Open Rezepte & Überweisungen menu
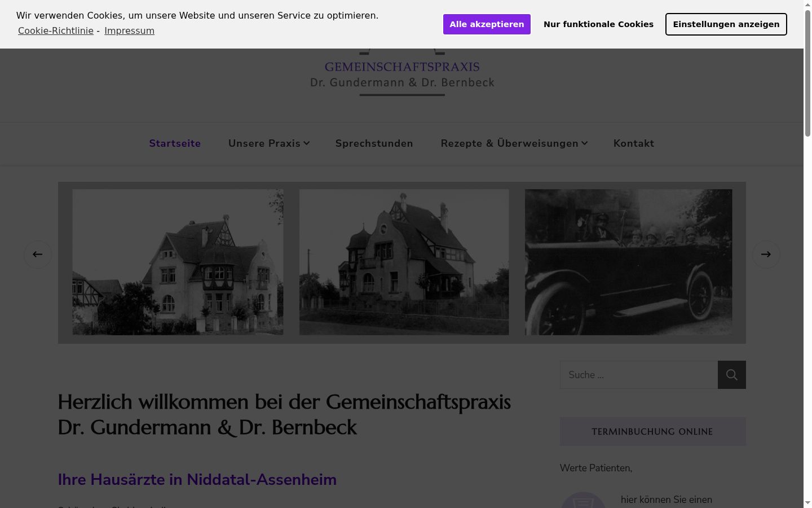The width and height of the screenshot is (812, 508). click(510, 143)
